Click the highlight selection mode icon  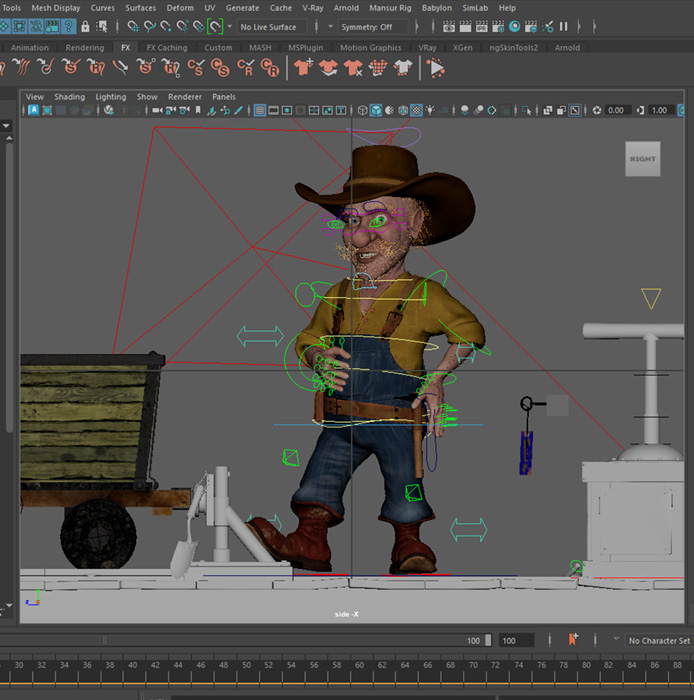click(x=102, y=27)
